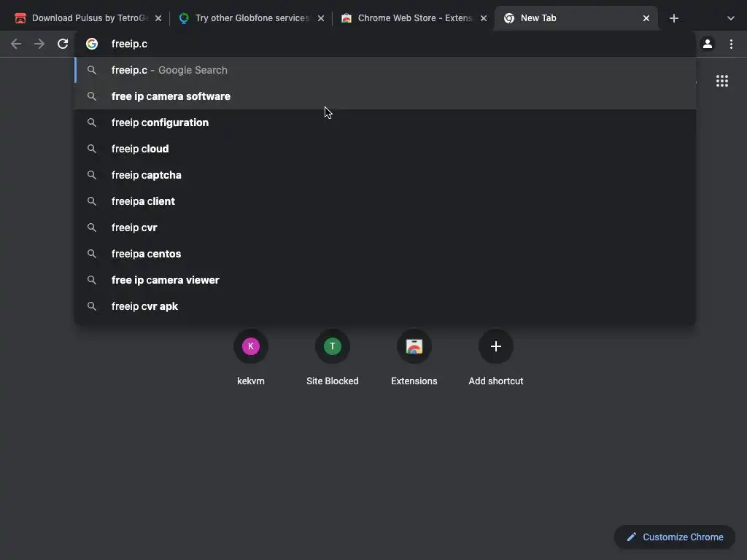
Task: Close the Download Pulsus tab
Action: pos(158,18)
